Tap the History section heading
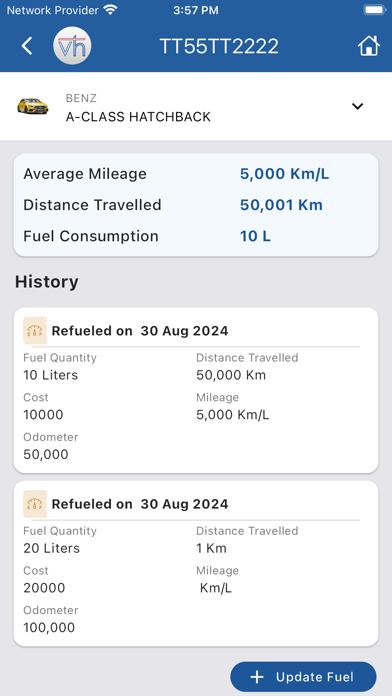Viewport: 392px width, 696px height. (x=47, y=282)
